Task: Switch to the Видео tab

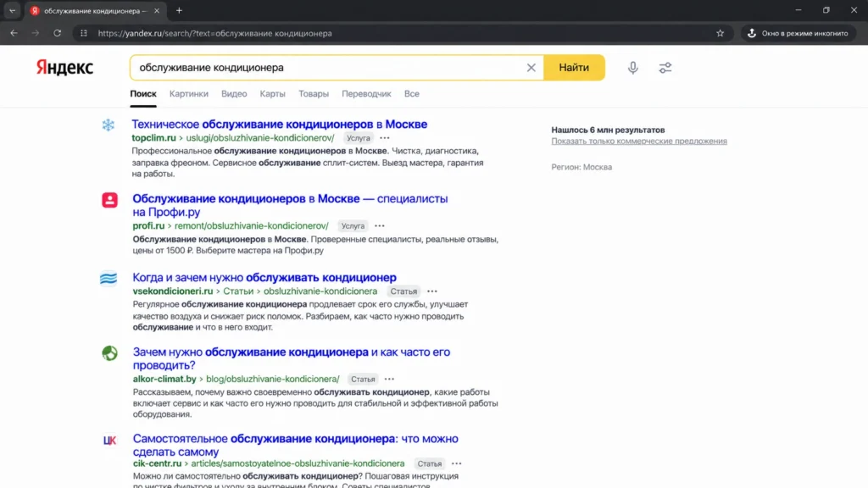Action: coord(234,93)
